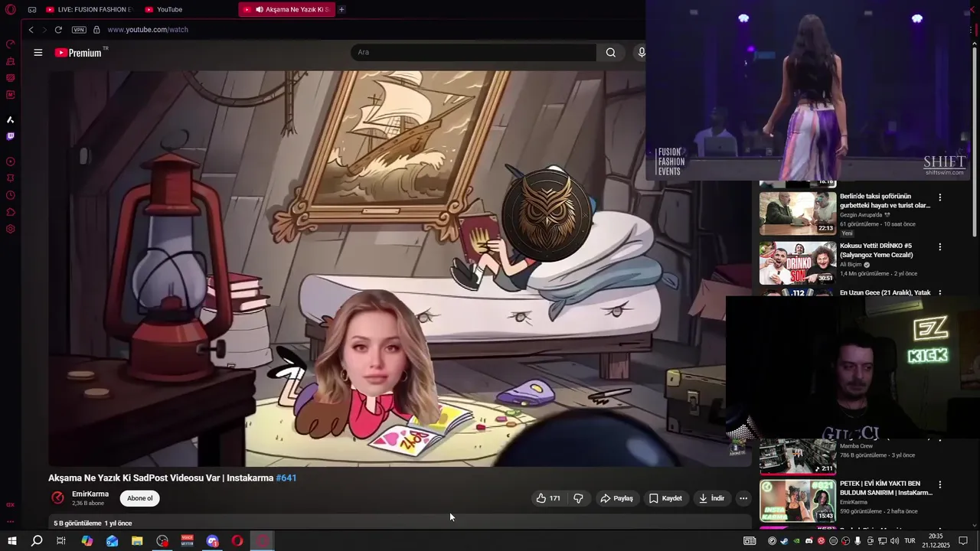This screenshot has width=980, height=551.
Task: Click the address bar URL
Action: point(148,30)
